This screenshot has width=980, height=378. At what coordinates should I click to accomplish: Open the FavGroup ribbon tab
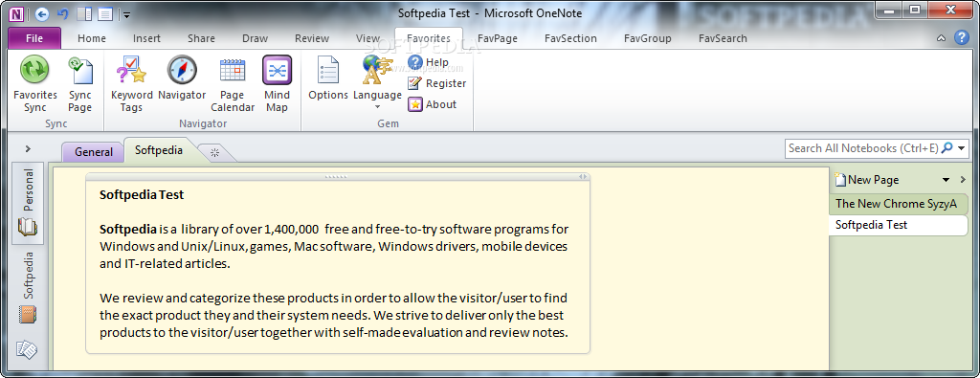pyautogui.click(x=648, y=38)
